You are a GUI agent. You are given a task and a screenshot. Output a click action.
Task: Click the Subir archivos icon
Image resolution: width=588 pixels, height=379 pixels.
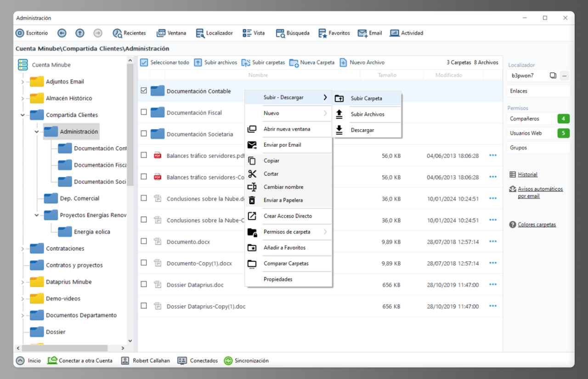tap(198, 63)
